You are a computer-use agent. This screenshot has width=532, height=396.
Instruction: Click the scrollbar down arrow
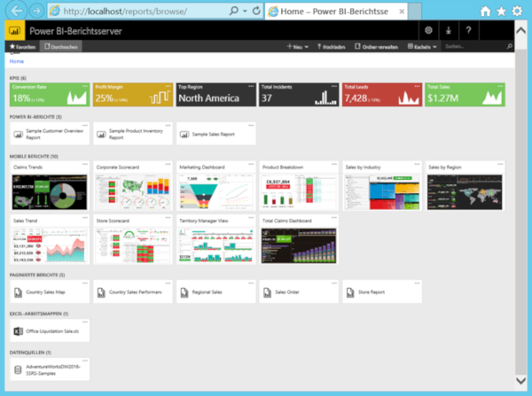coord(520,380)
